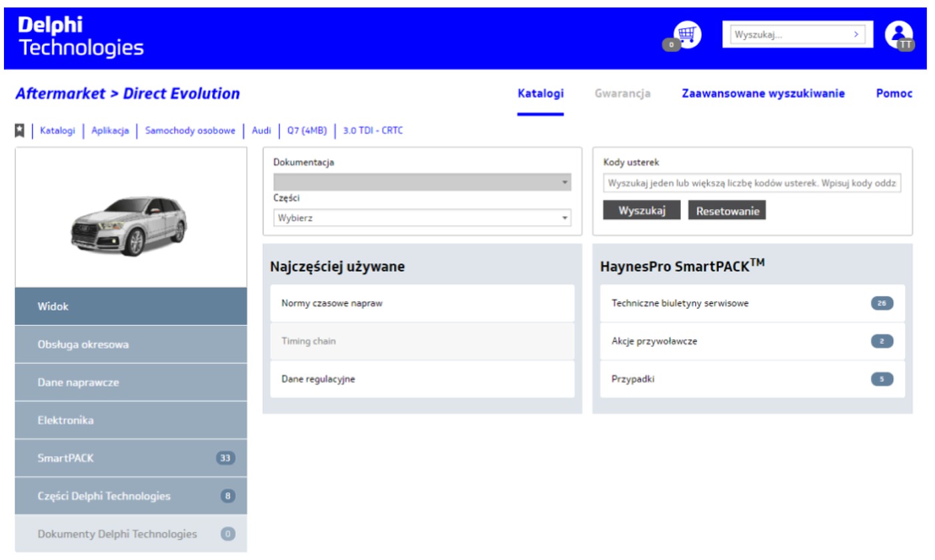Click the 2 badge for Akcje przywoławcze

click(x=882, y=341)
